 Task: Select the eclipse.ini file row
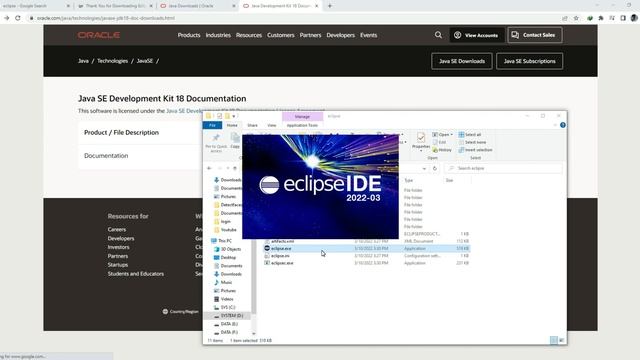pyautogui.click(x=366, y=256)
